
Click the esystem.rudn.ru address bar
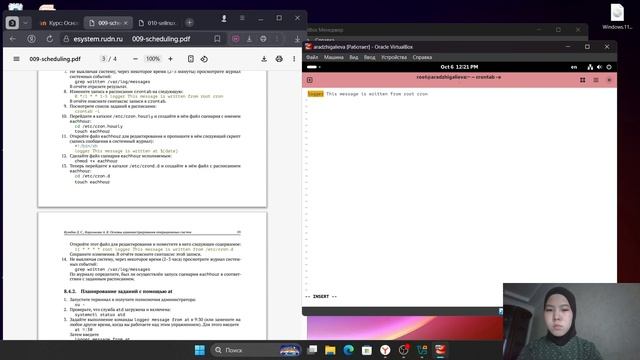pyautogui.click(x=98, y=39)
